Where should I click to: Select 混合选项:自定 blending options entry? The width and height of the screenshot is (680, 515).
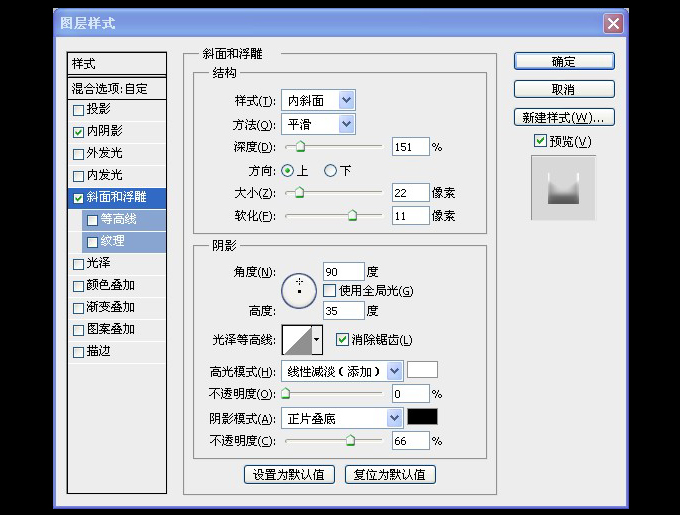coord(117,89)
